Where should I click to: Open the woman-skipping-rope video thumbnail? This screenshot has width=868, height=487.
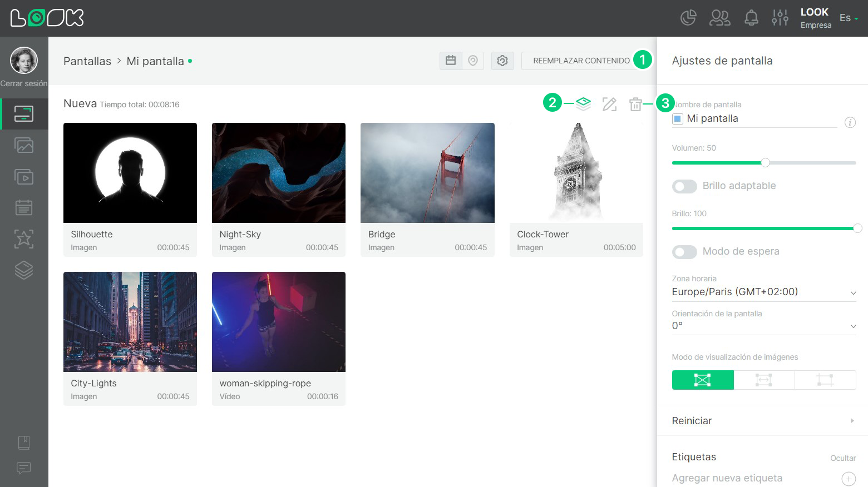point(279,322)
